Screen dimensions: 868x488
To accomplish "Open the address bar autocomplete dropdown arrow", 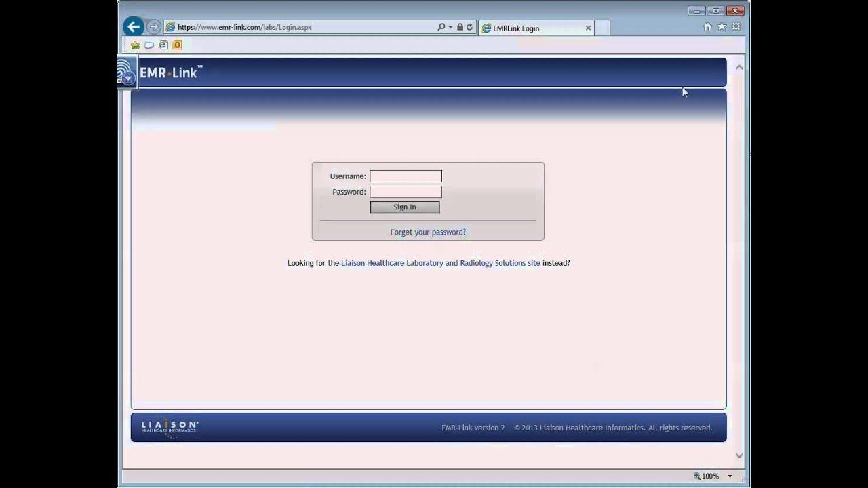I will point(450,28).
